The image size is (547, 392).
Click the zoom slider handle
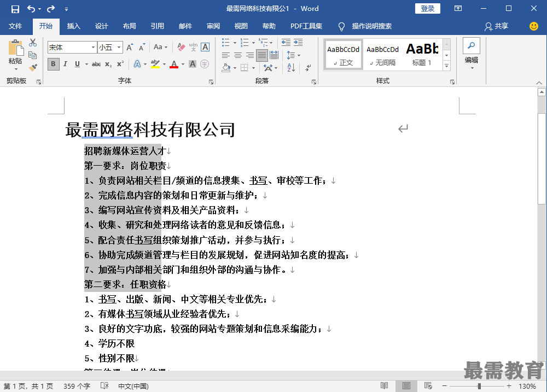(479, 386)
